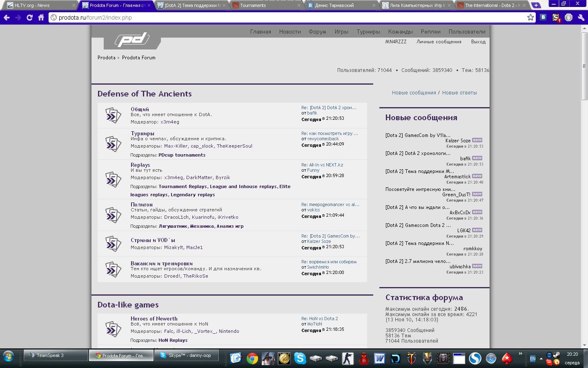Viewport: 588px width, 368px height.
Task: Click the Prodota 'pd' logo
Action: (132, 40)
